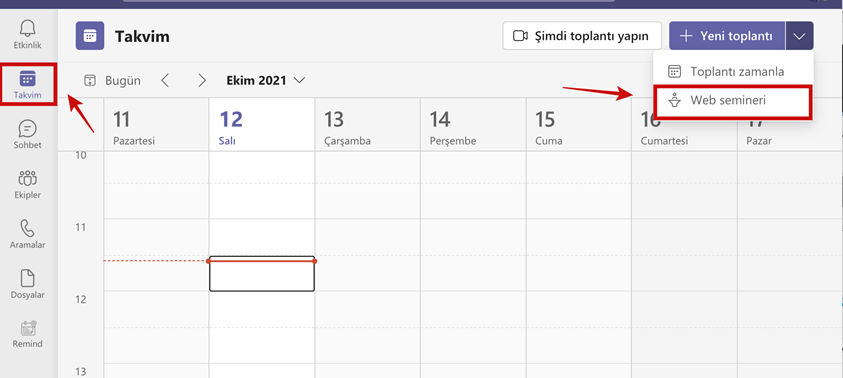Choose Web semineri from the menu
The height and width of the screenshot is (378, 843).
731,101
